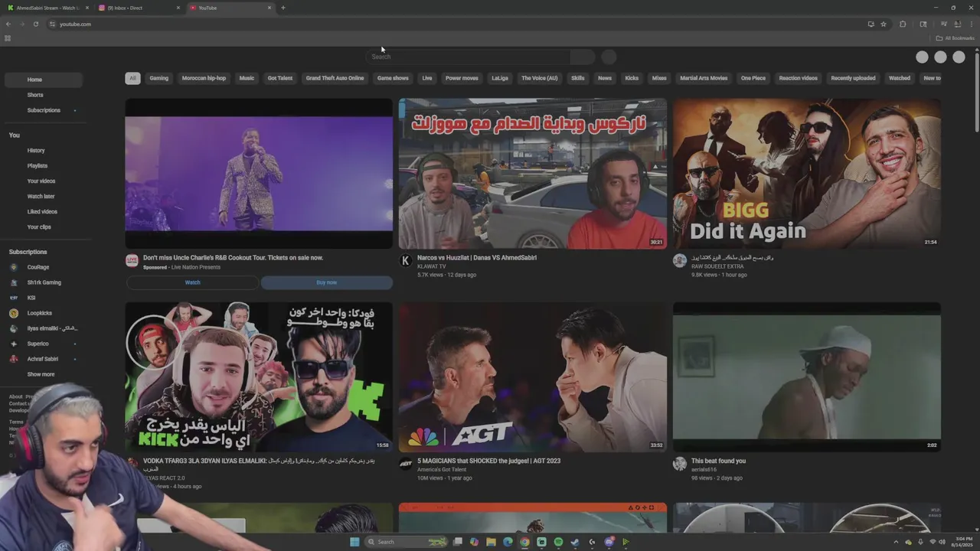
Task: Go back using the browser back arrow
Action: [x=8, y=24]
